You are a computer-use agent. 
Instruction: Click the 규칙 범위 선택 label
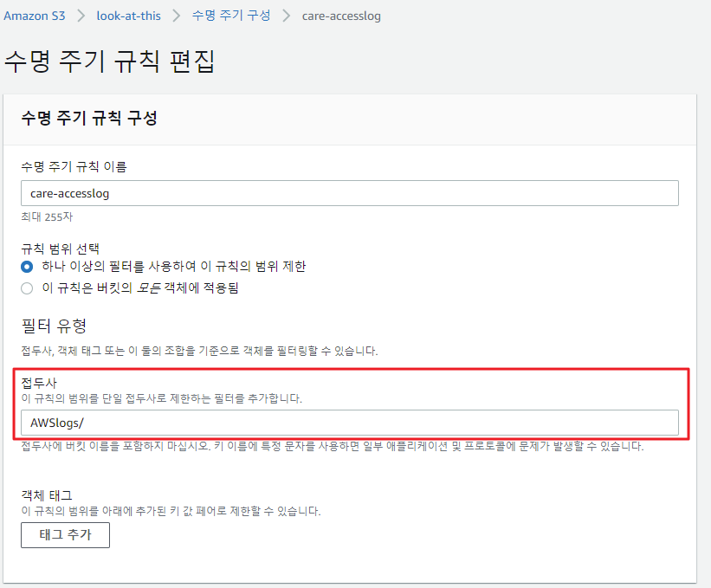click(x=61, y=249)
